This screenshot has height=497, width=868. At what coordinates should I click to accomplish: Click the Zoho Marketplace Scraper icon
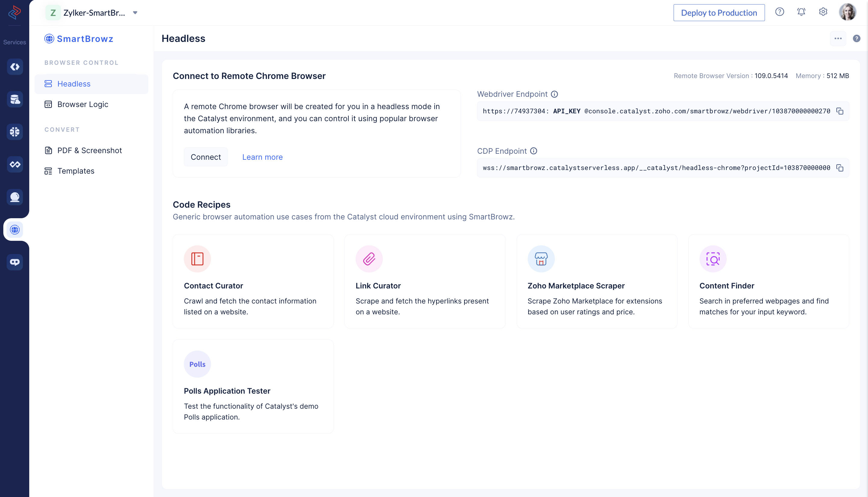coord(541,259)
